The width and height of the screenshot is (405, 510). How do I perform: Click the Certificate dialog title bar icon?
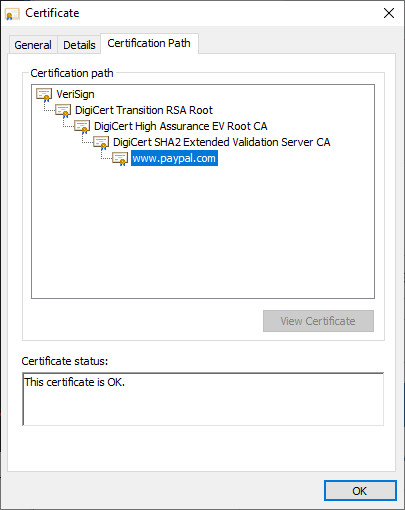(x=12, y=14)
